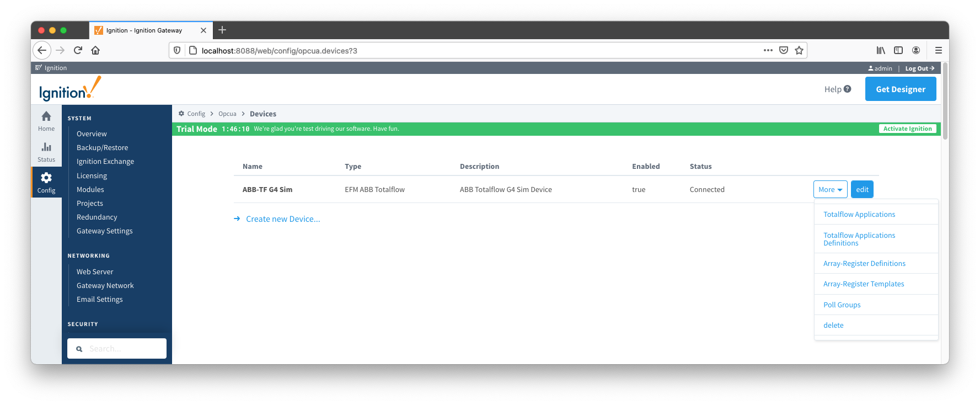980x405 pixels.
Task: Open Projects in the sidebar
Action: (x=90, y=203)
